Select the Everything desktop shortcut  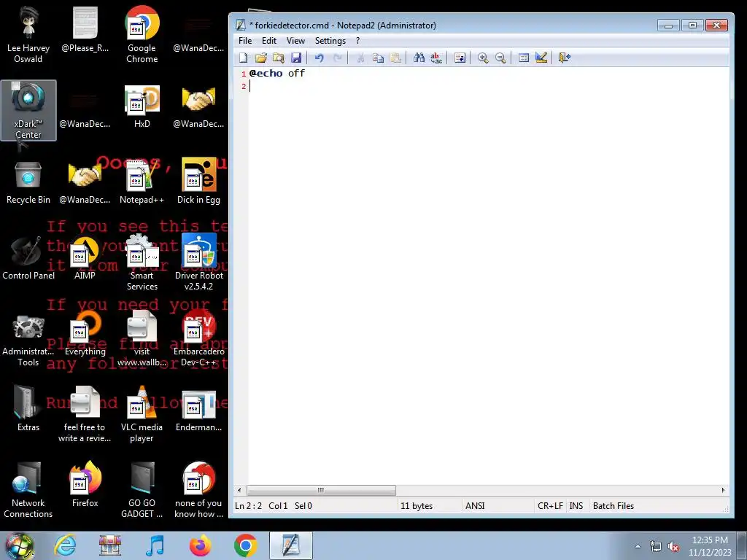85,334
